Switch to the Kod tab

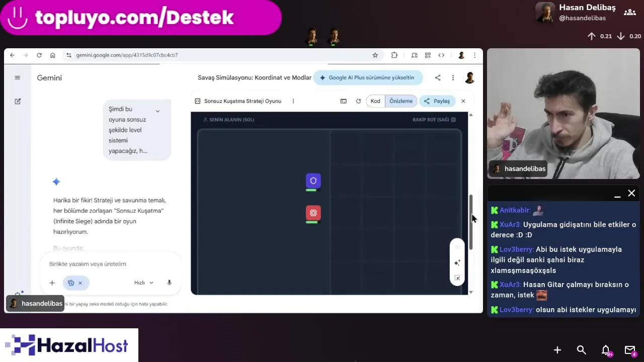[x=375, y=101]
